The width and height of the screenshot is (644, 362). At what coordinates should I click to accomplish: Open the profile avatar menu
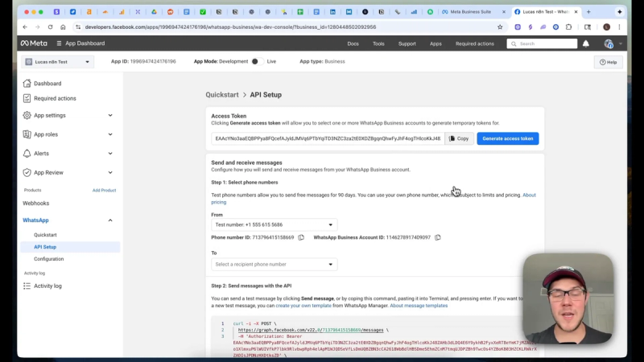(x=609, y=43)
